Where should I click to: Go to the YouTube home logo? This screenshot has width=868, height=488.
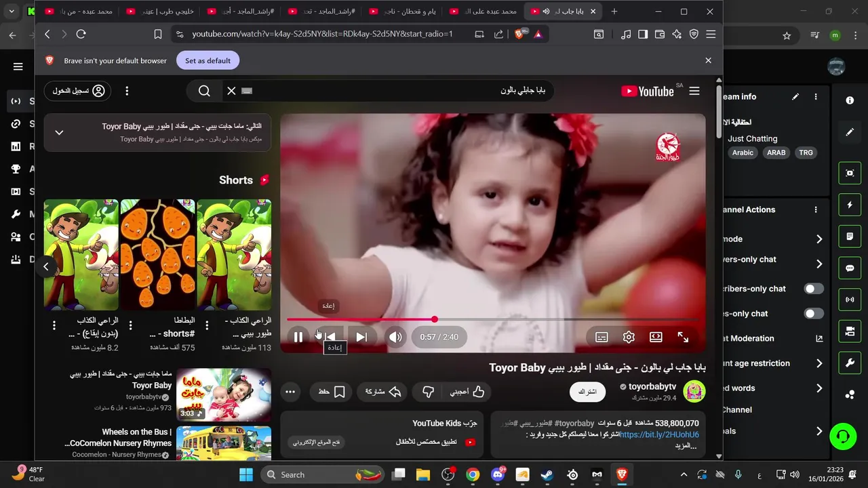(647, 91)
